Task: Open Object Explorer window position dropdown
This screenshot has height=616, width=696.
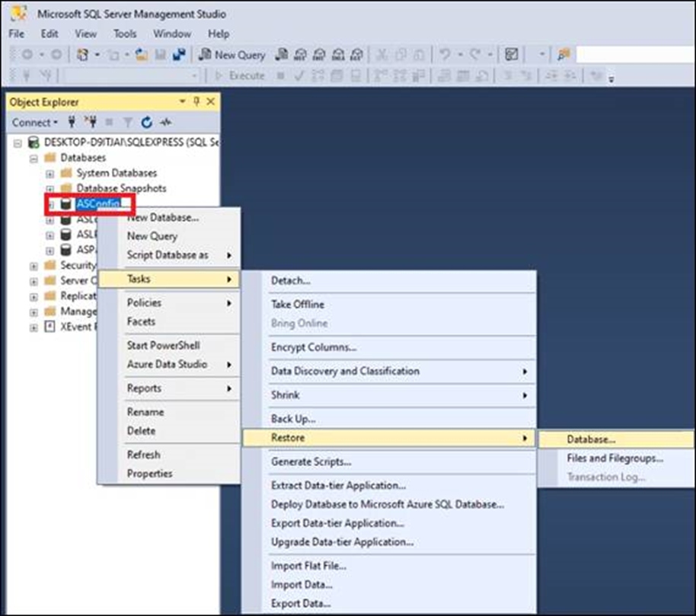Action: point(183,101)
